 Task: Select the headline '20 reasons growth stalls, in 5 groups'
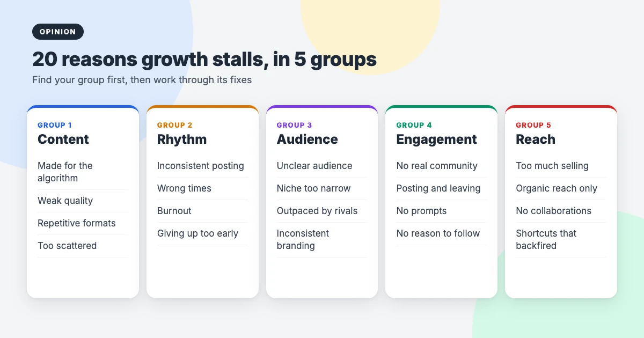[204, 59]
